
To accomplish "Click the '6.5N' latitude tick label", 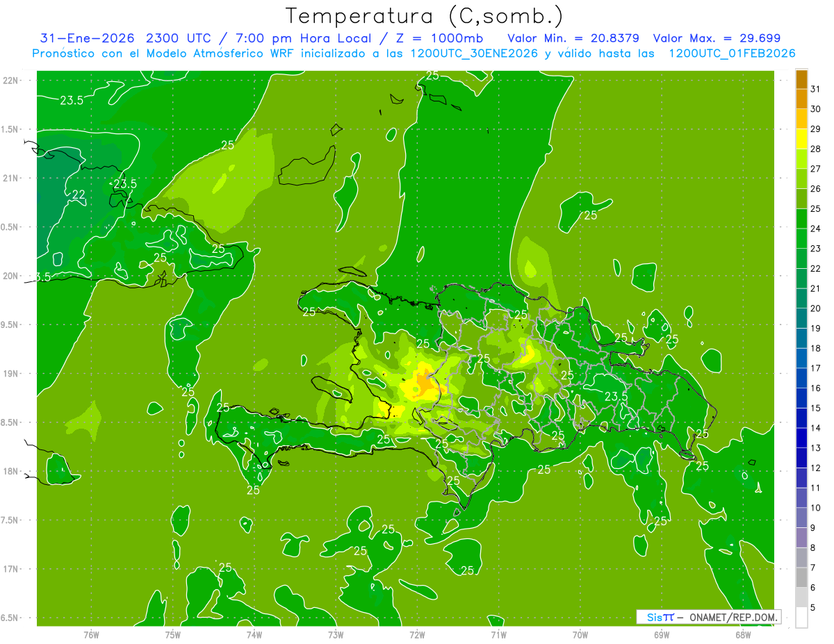I will 9,618.
